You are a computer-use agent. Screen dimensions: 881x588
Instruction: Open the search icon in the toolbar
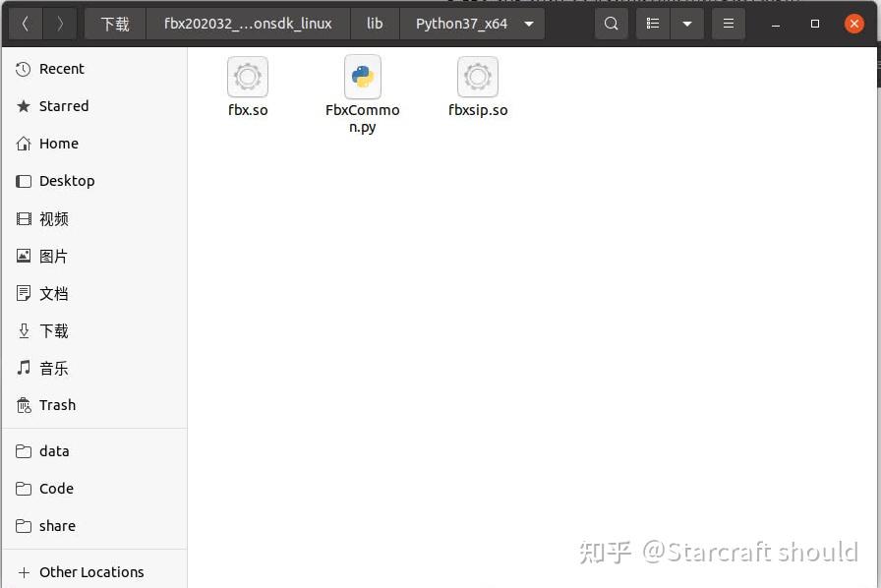[x=611, y=23]
